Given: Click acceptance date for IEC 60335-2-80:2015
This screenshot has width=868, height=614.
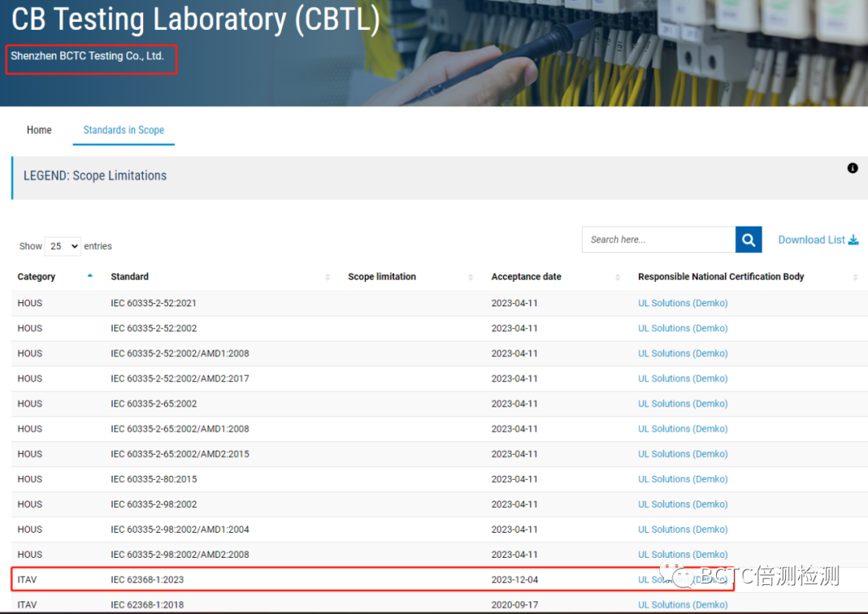Looking at the screenshot, I should [x=515, y=480].
